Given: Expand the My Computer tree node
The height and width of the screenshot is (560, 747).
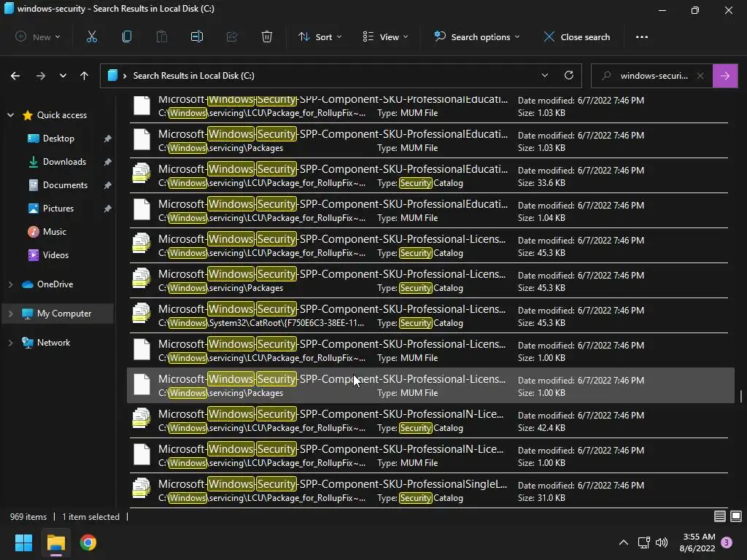Looking at the screenshot, I should pos(10,314).
